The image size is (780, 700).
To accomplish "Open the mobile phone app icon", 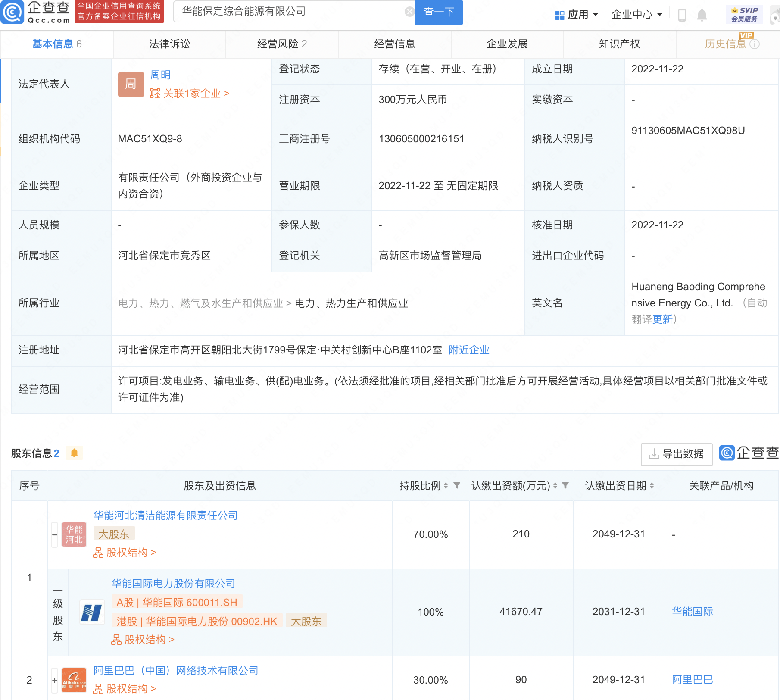I will pos(682,15).
